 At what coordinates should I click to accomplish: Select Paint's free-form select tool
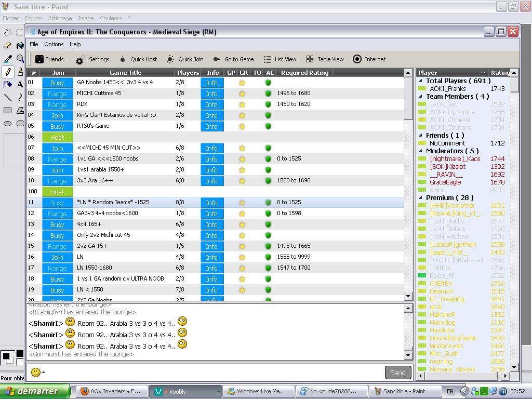point(8,33)
